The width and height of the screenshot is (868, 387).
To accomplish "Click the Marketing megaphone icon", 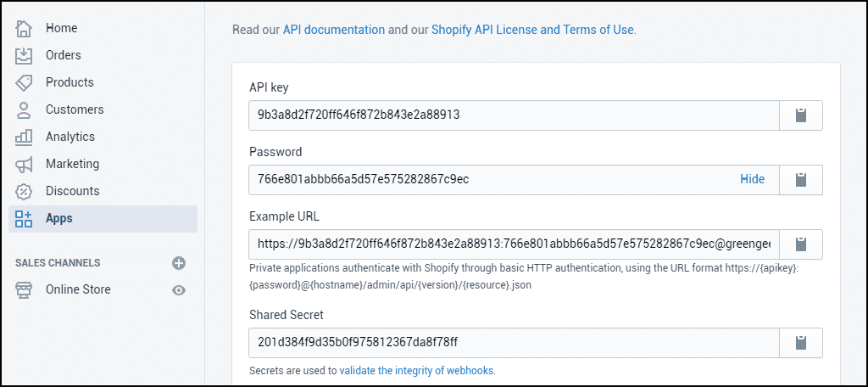I will [24, 164].
